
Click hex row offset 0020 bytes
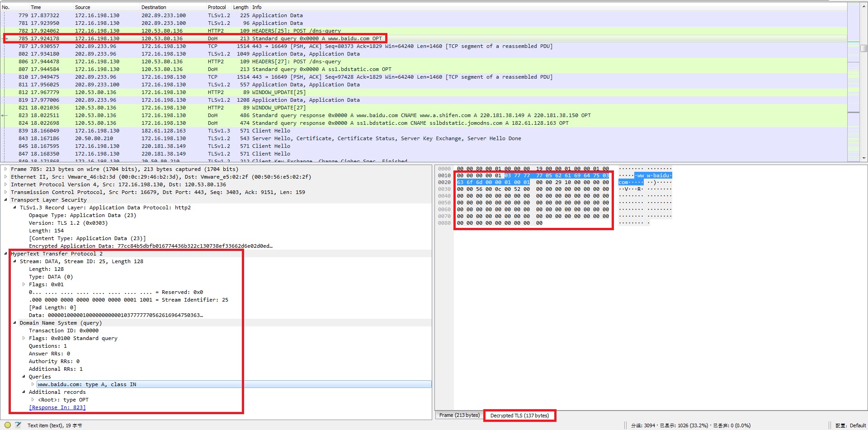(x=533, y=182)
